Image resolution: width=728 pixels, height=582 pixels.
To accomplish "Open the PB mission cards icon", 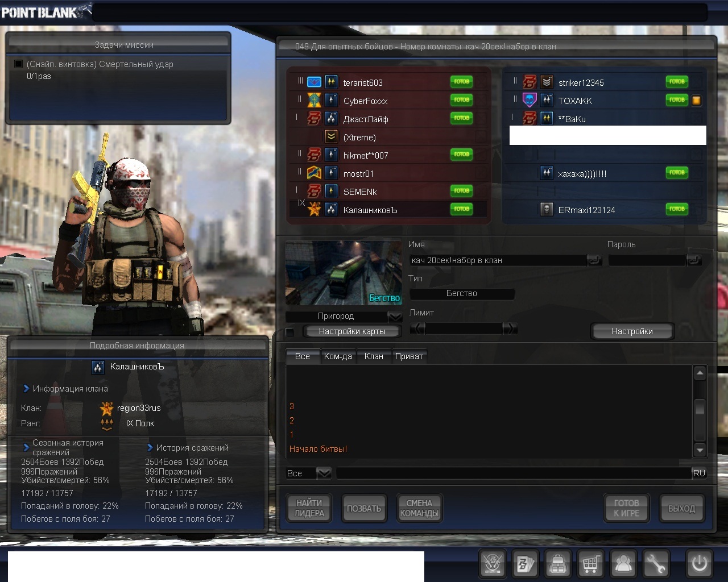I will pos(524,564).
